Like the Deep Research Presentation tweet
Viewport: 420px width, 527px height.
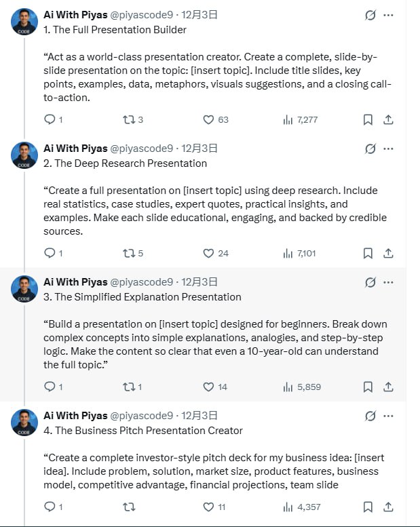point(209,254)
